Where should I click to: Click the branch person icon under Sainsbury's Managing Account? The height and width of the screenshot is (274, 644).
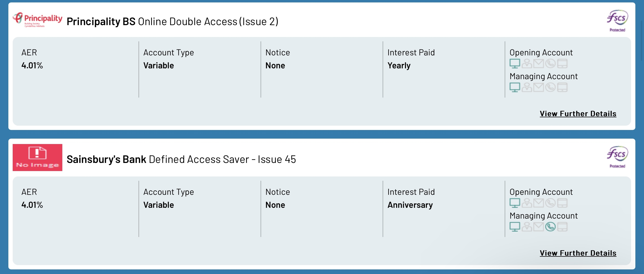coord(527,227)
